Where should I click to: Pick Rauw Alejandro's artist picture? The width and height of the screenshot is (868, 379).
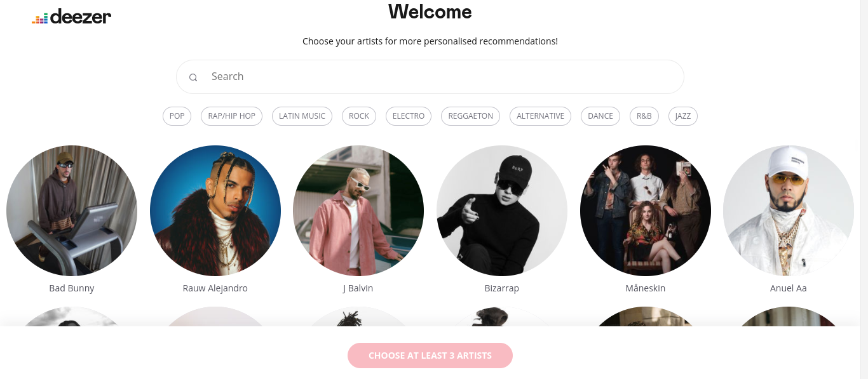pos(215,211)
